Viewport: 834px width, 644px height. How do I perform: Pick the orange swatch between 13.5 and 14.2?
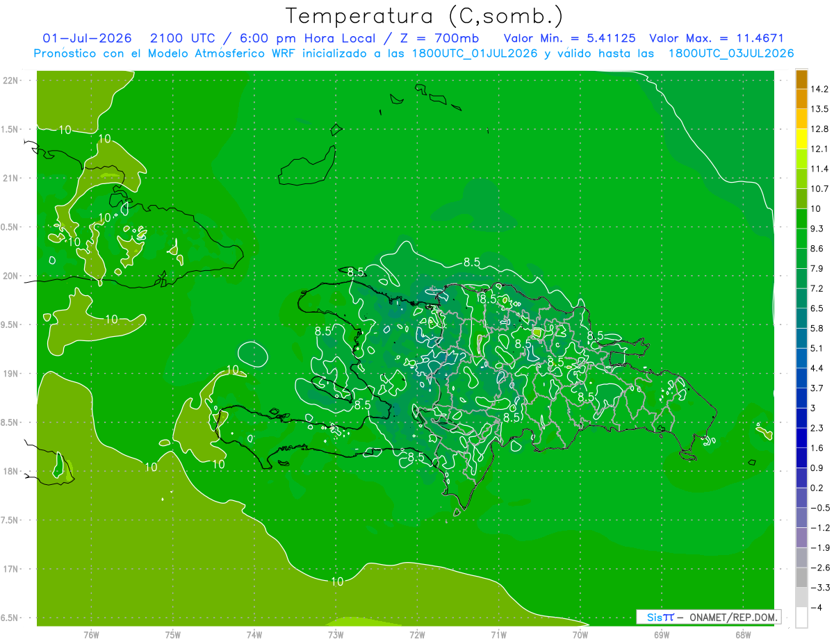(x=801, y=99)
